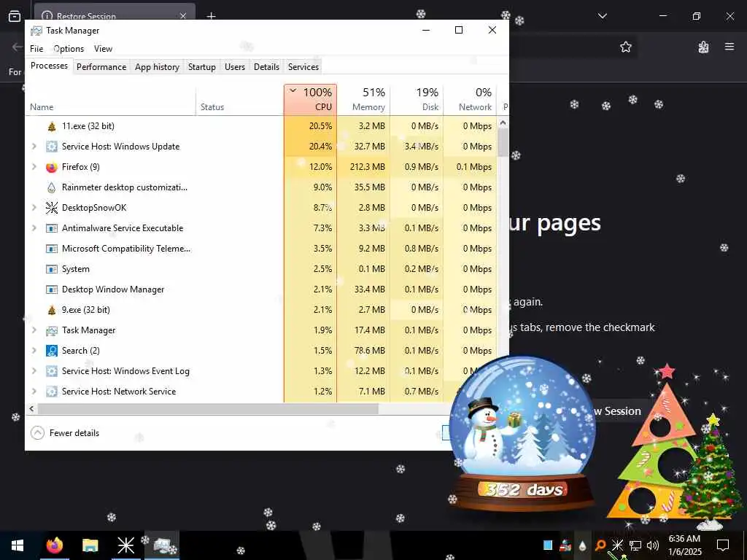
Task: Expand Service Host: Network Service
Action: (x=34, y=392)
